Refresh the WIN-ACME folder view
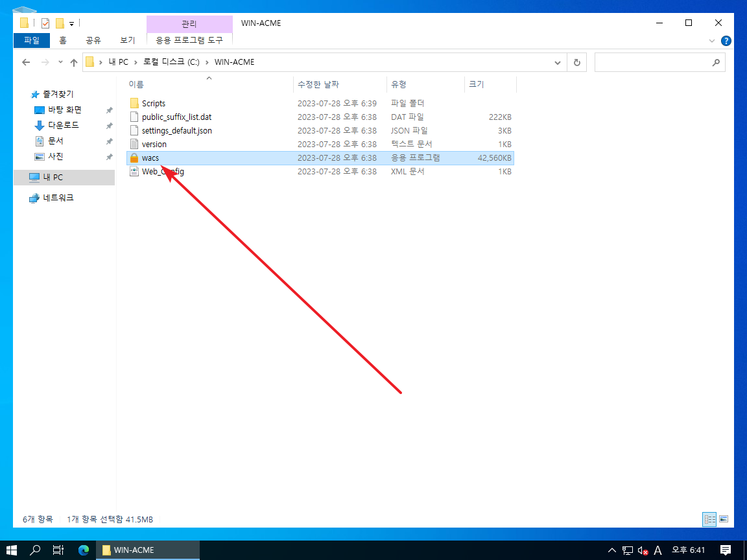Viewport: 747px width, 560px height. [577, 62]
